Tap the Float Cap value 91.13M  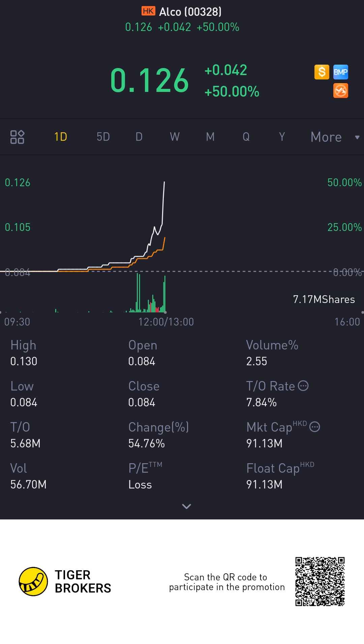[264, 484]
